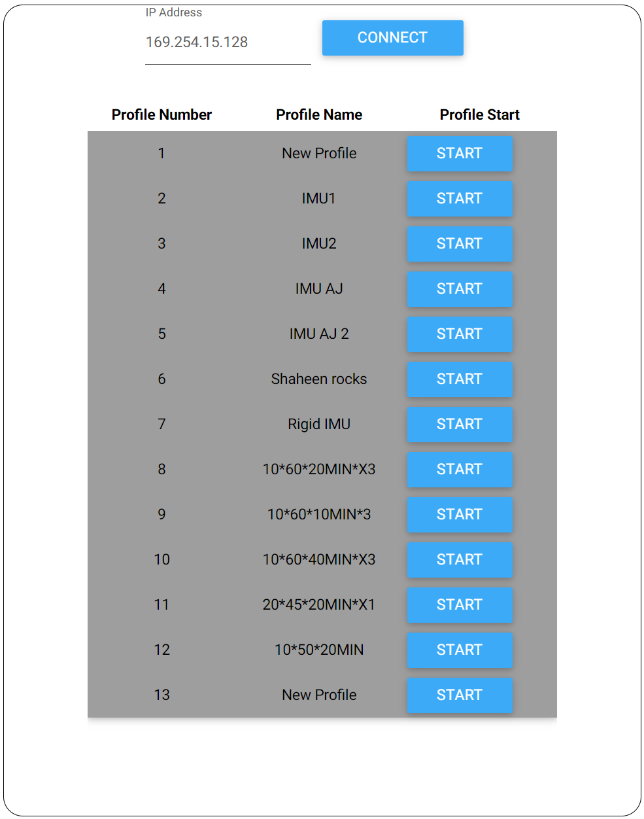Click the Profile Start column header
Screen dimensions: 644x819
point(479,115)
